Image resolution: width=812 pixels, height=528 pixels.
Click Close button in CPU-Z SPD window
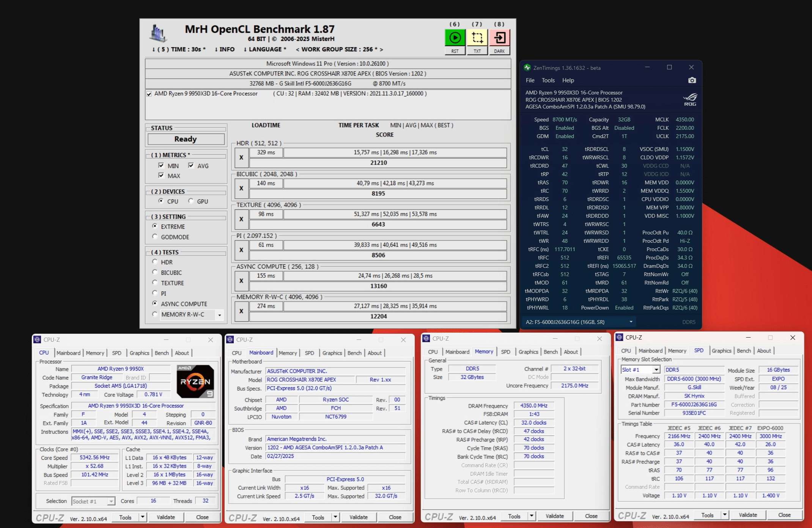[x=784, y=515]
